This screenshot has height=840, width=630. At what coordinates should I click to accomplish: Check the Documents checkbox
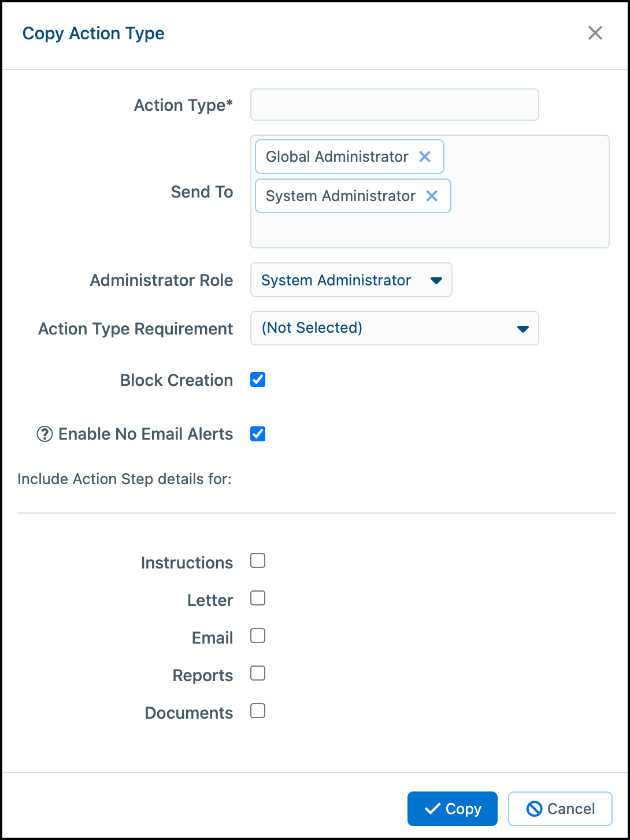tap(258, 711)
